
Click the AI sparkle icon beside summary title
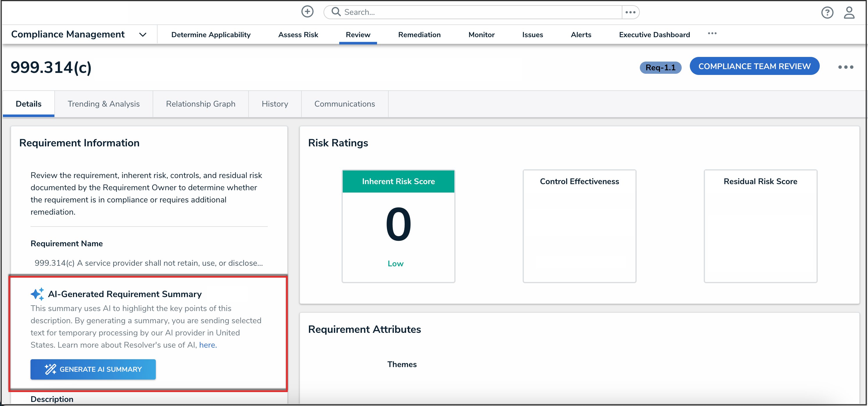[x=37, y=294]
